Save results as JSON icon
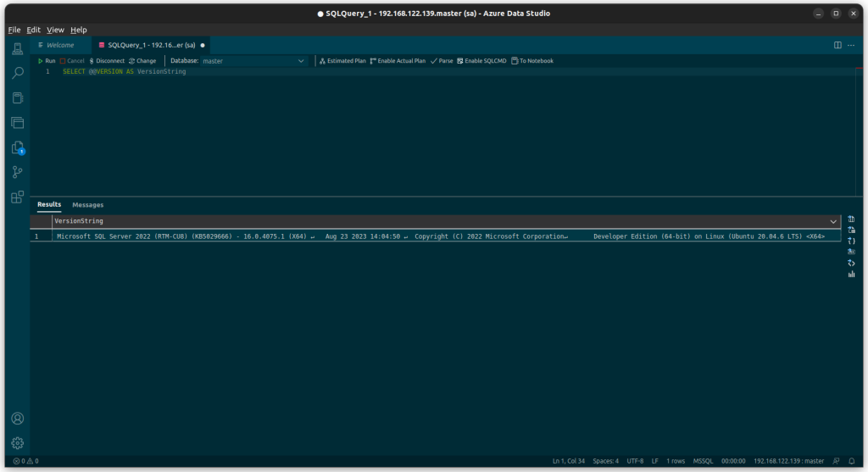This screenshot has width=868, height=472. [851, 242]
